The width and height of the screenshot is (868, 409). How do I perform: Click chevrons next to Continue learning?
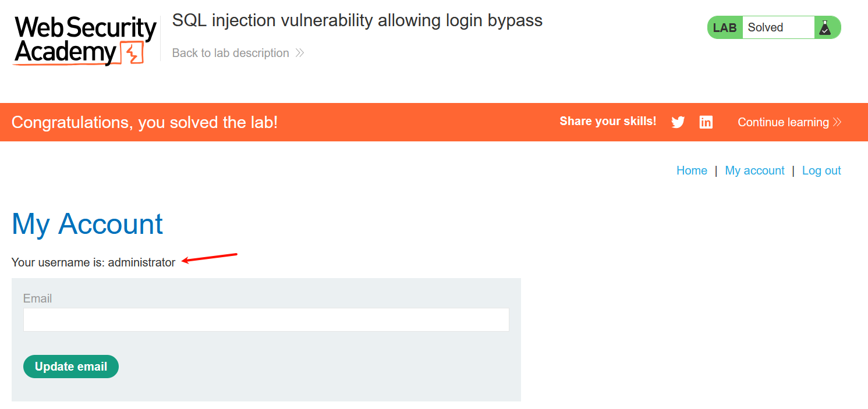pyautogui.click(x=837, y=122)
